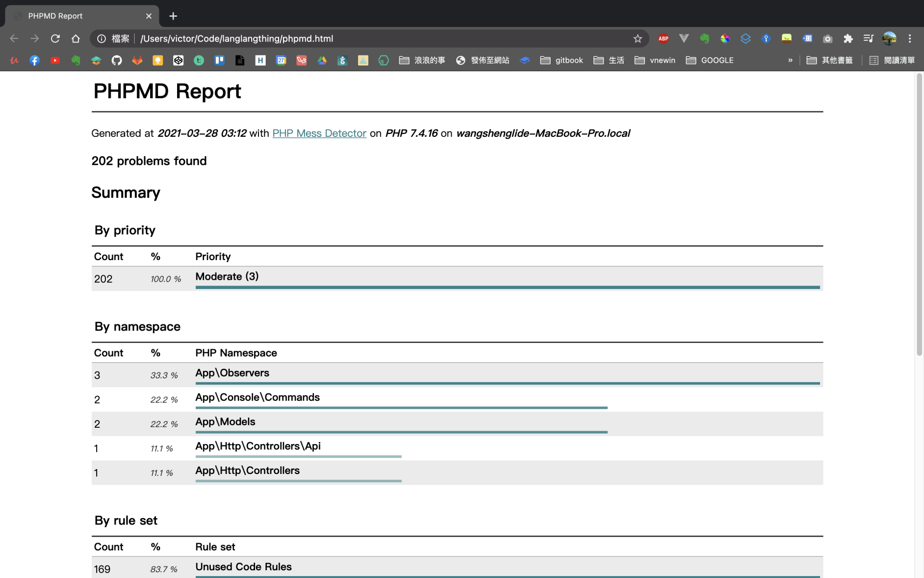Open the Google Calendar bookmark icon
924x578 pixels.
[x=281, y=60]
